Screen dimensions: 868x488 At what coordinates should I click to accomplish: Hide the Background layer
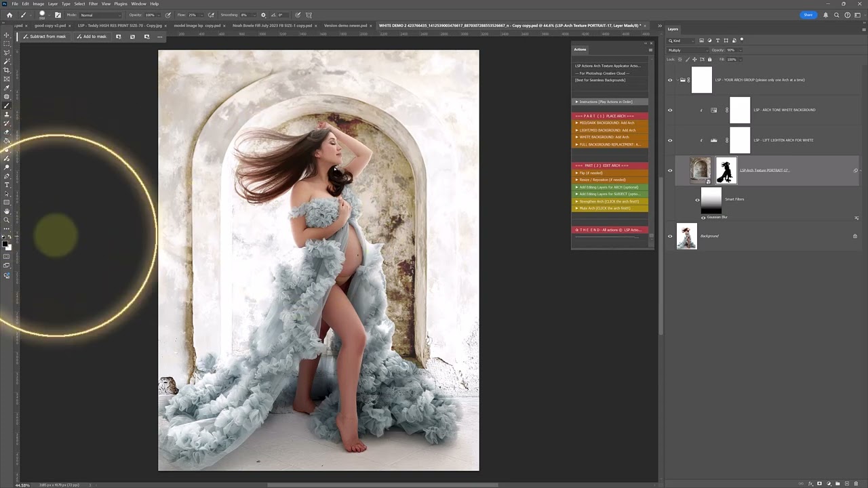click(670, 236)
